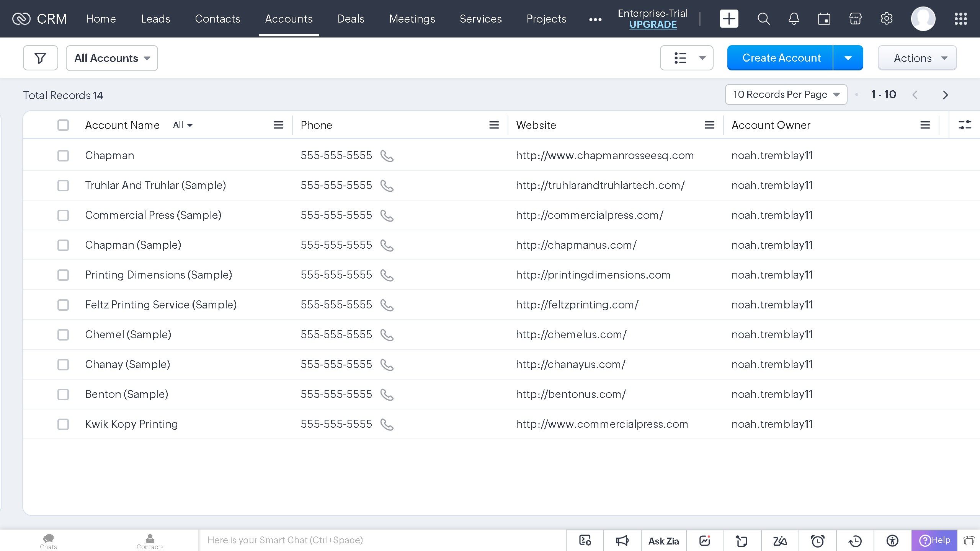The width and height of the screenshot is (980, 551).
Task: Switch to the Deals tab
Action: [351, 19]
